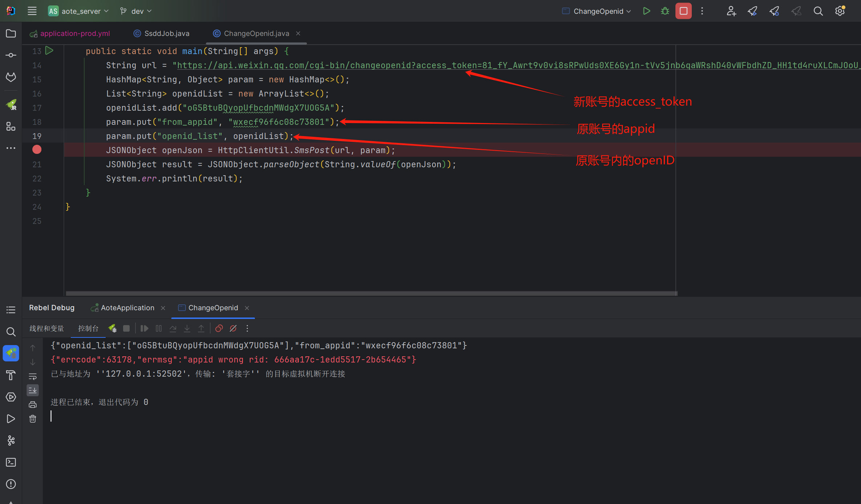Toggle Mute Breakpoints in debug toolbar
Viewport: 861px width, 504px height.
233,328
